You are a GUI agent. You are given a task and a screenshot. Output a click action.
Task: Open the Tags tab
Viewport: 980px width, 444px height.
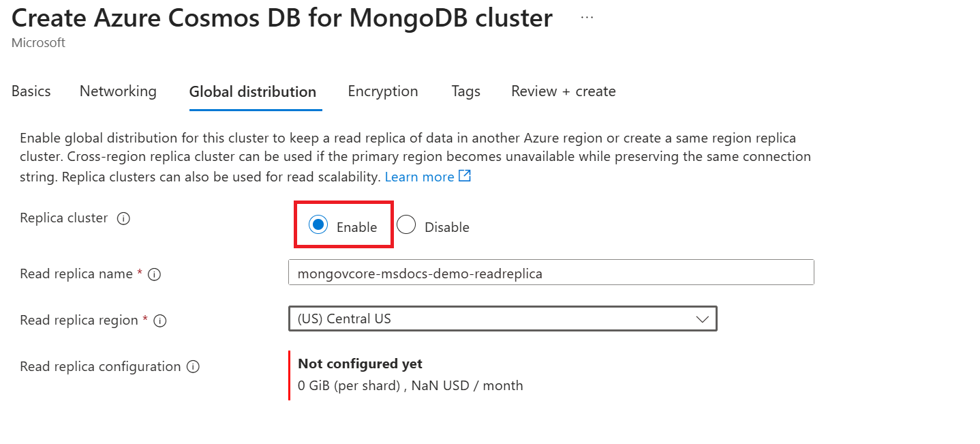click(x=465, y=91)
